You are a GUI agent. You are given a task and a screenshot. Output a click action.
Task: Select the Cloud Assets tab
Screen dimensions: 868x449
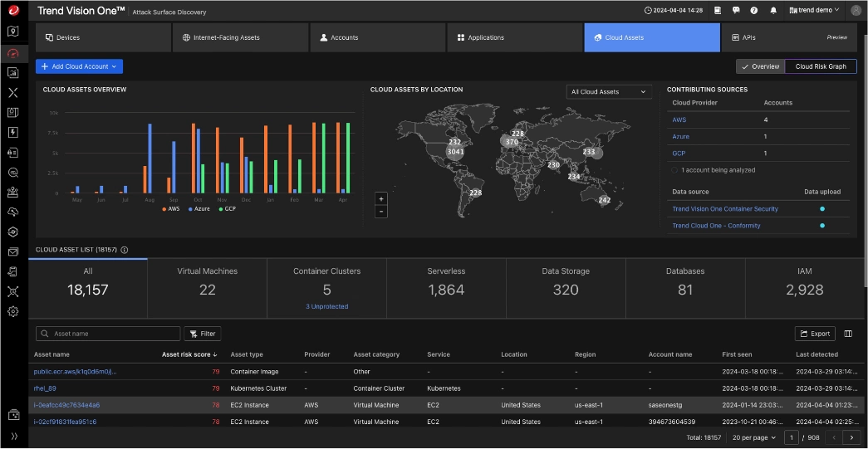[652, 37]
